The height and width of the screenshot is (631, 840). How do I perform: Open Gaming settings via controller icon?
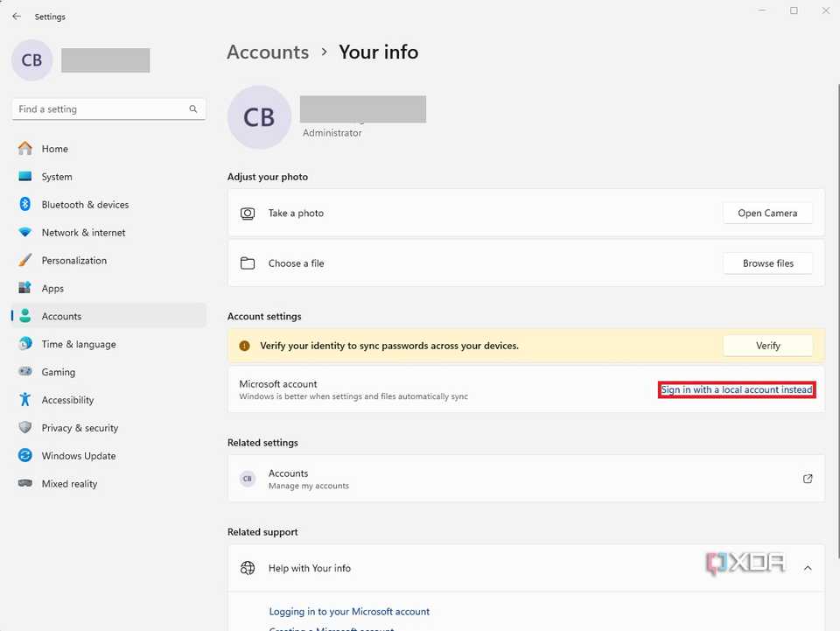(25, 372)
